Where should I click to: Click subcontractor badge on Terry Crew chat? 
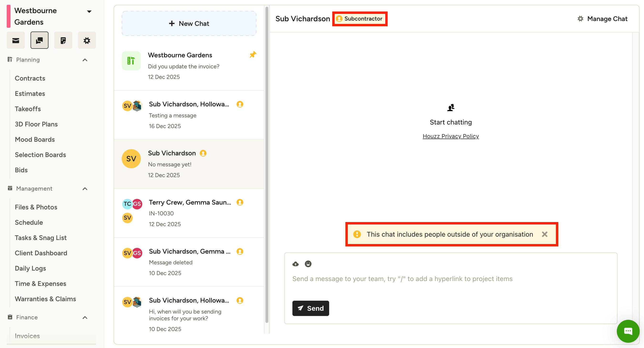(x=240, y=202)
